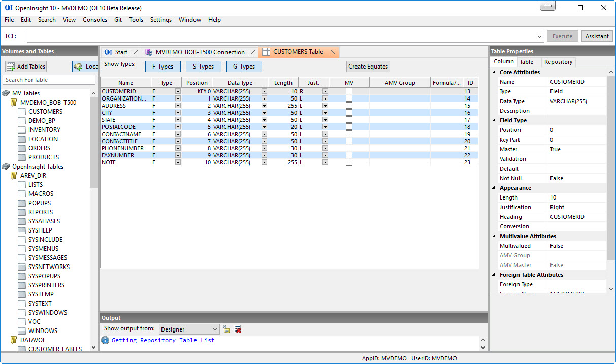The height and width of the screenshot is (364, 616).
Task: Enable multivalue checkbox for POSTALCODE
Action: coord(349,127)
